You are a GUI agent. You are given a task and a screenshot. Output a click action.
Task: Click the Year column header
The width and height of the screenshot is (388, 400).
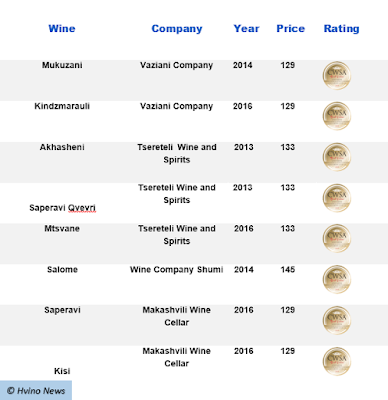(246, 29)
